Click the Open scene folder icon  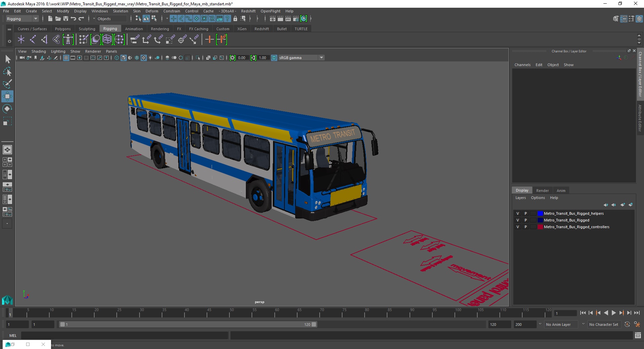click(x=58, y=19)
